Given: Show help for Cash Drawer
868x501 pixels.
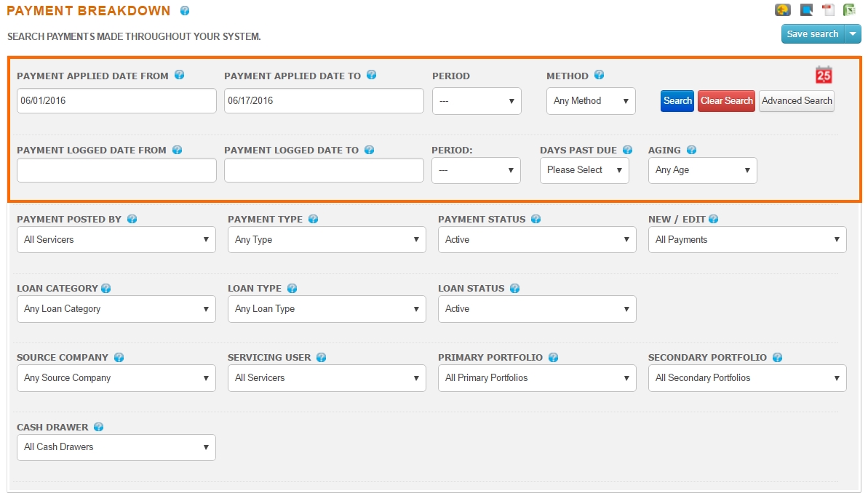Looking at the screenshot, I should click(x=98, y=427).
